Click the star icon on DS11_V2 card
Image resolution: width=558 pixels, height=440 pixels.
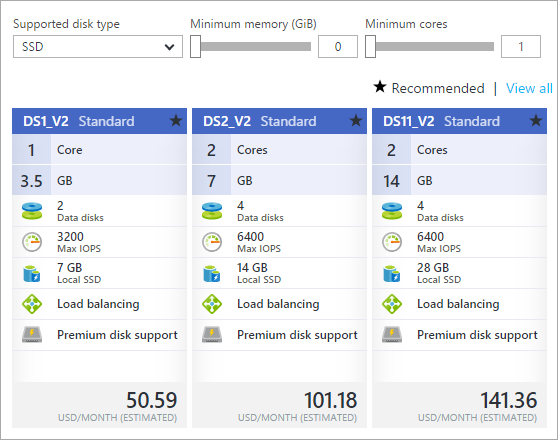point(536,121)
